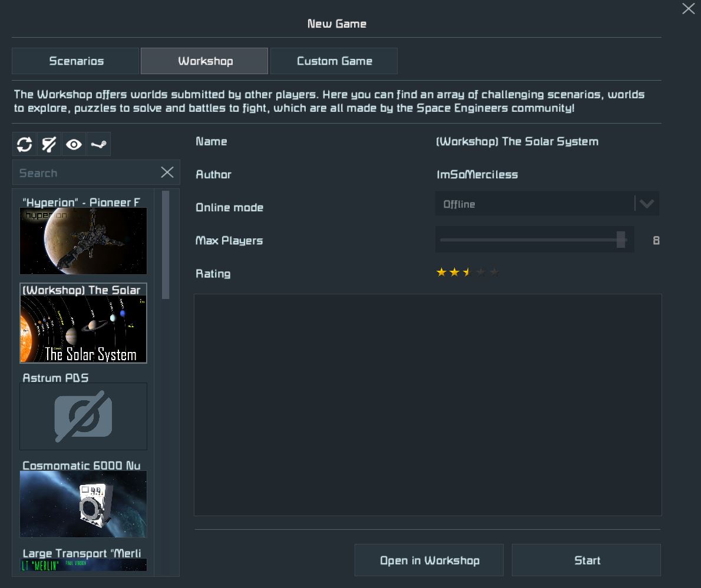
Task: Click the crossed-out filter funnel icon
Action: coord(49,144)
